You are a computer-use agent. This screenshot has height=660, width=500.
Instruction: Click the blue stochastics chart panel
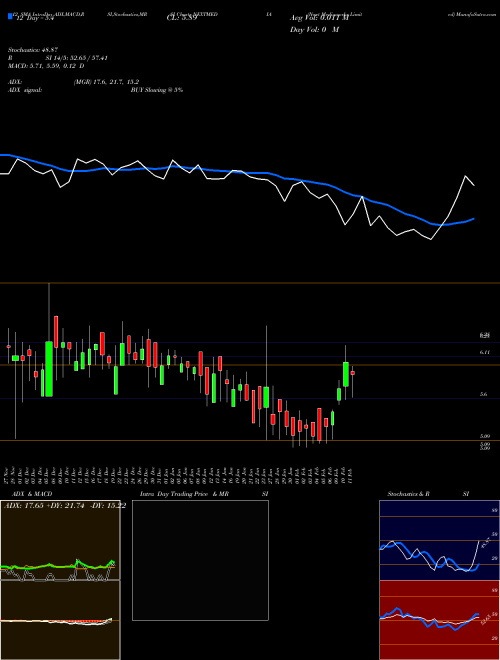tap(439, 540)
